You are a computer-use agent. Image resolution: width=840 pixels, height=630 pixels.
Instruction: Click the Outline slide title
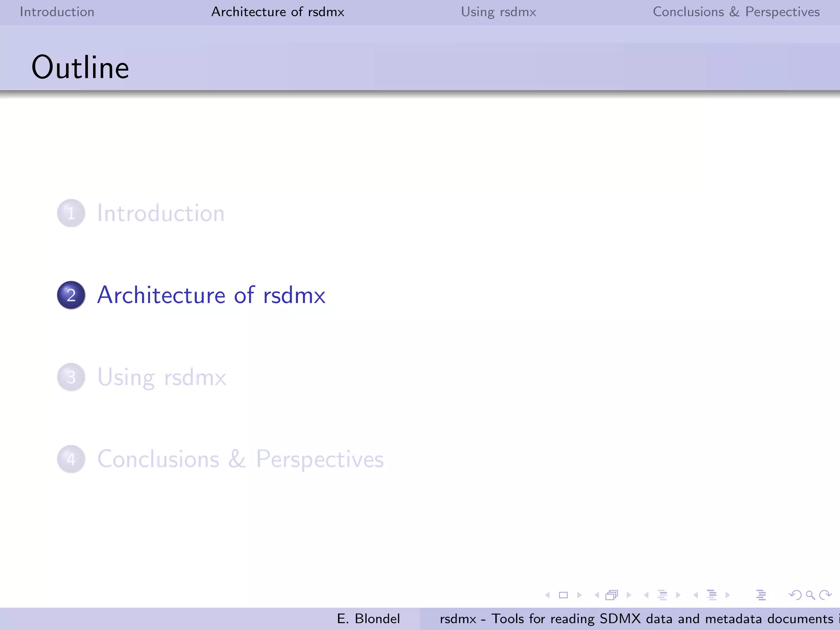tap(80, 67)
